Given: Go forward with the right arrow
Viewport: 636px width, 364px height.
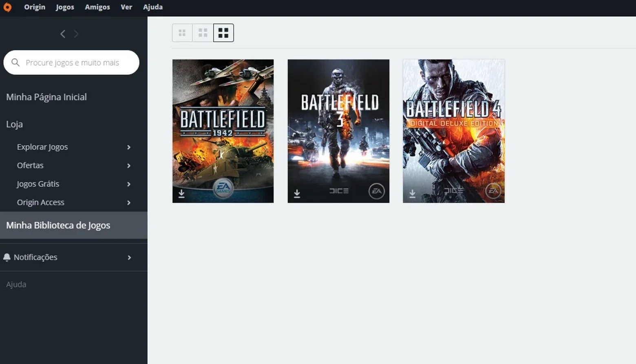Looking at the screenshot, I should 76,34.
